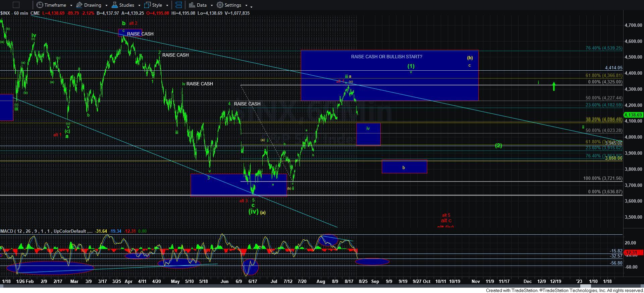Click the Data bar chart icon
Viewport: 644px width, 293px height.
pyautogui.click(x=192, y=5)
